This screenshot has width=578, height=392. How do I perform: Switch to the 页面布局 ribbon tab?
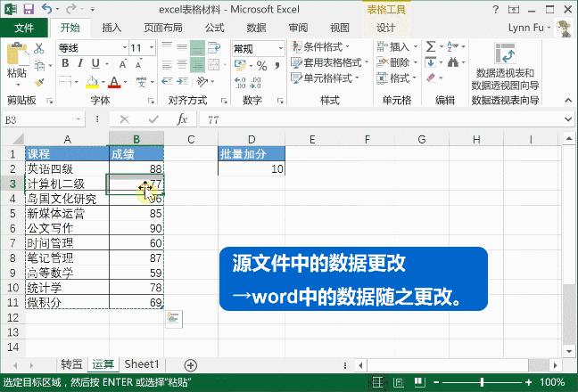tap(163, 28)
